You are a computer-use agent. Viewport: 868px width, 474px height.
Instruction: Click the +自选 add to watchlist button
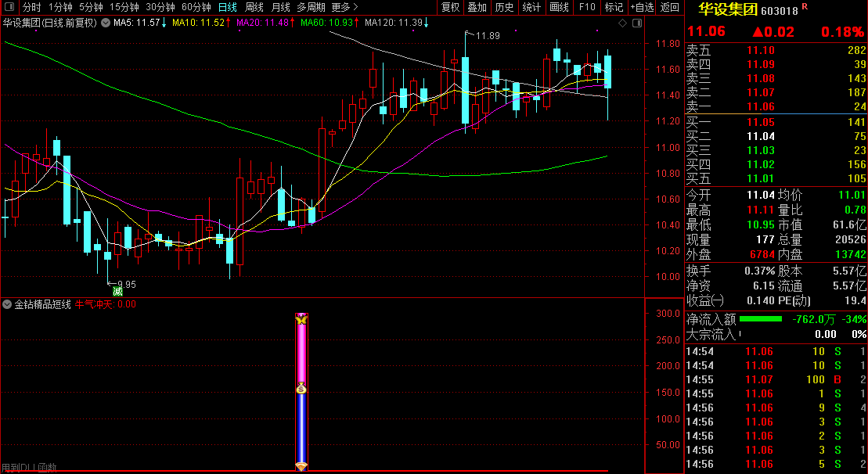(x=642, y=7)
